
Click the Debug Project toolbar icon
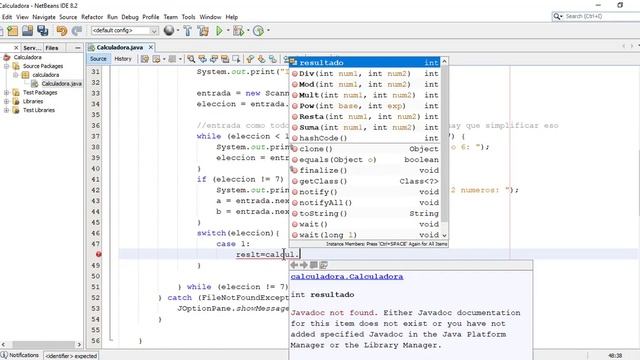pos(238,31)
